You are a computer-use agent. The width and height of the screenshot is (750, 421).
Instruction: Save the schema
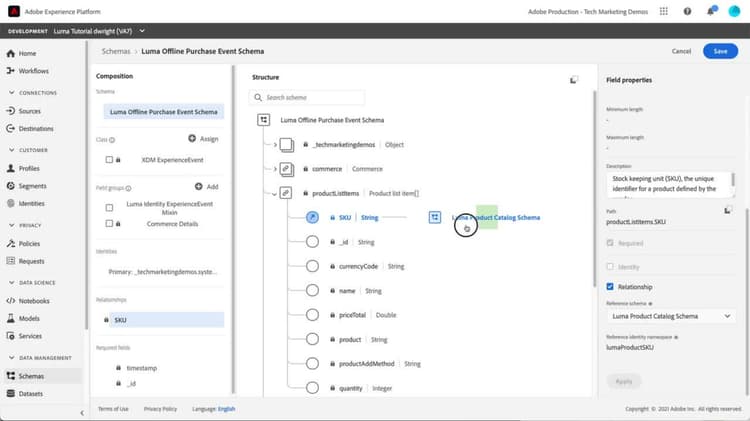pos(720,51)
